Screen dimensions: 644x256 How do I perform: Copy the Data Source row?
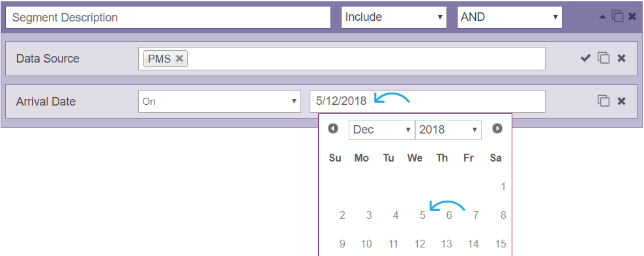point(604,58)
